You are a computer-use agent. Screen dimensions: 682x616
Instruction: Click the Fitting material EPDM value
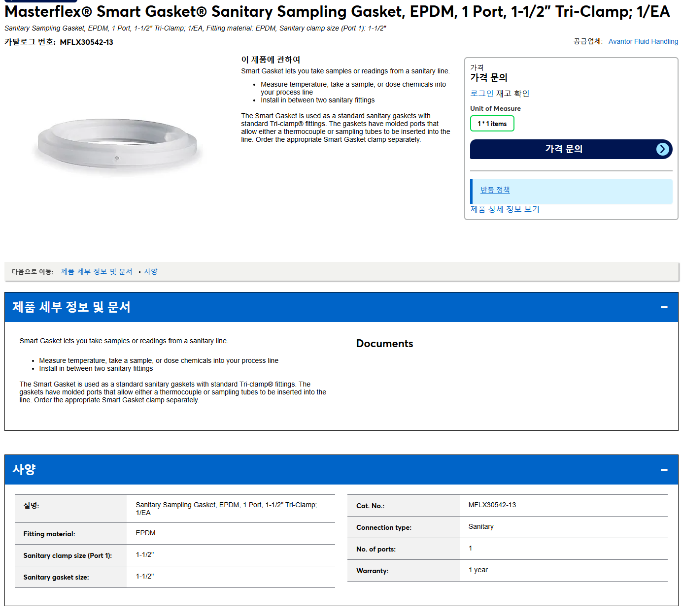point(145,533)
